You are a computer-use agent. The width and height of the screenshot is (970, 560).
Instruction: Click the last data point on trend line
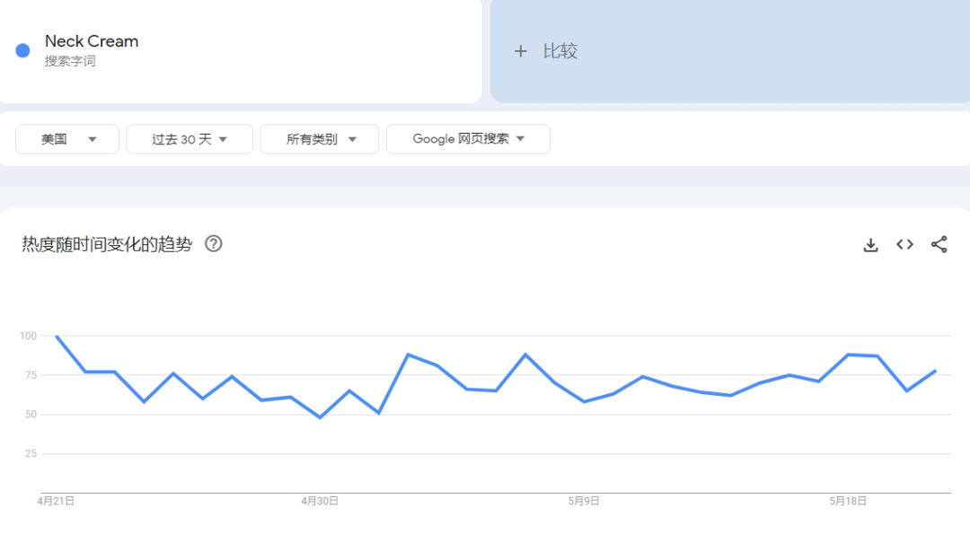click(936, 371)
